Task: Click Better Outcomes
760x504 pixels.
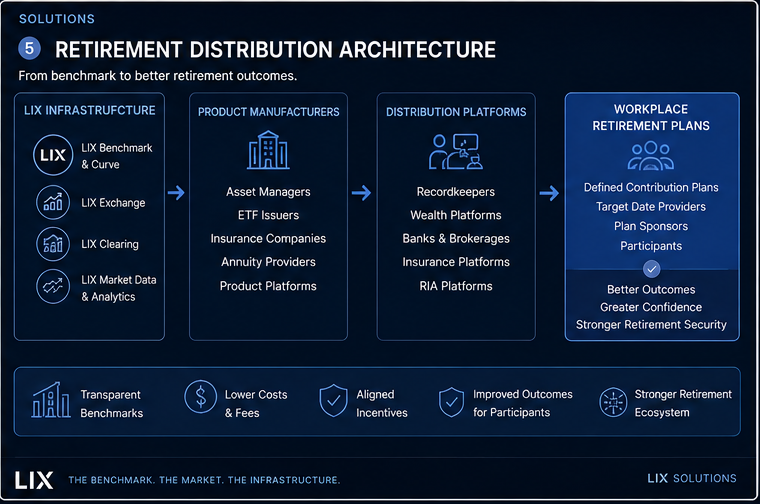Action: [651, 290]
